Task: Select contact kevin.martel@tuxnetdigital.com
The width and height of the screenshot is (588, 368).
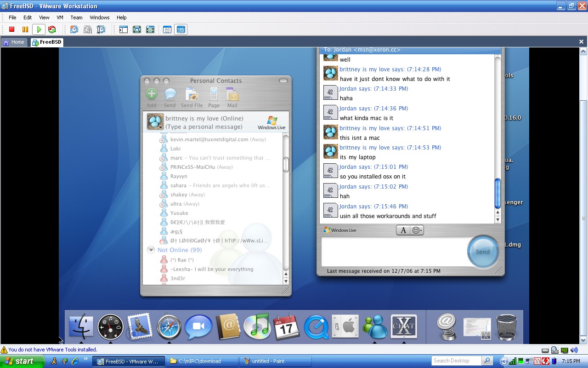Action: tap(209, 139)
